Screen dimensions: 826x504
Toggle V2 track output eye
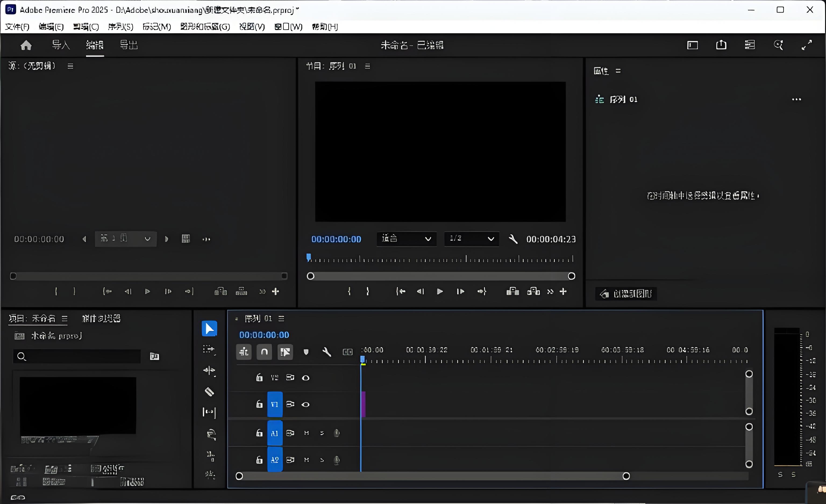[305, 378]
